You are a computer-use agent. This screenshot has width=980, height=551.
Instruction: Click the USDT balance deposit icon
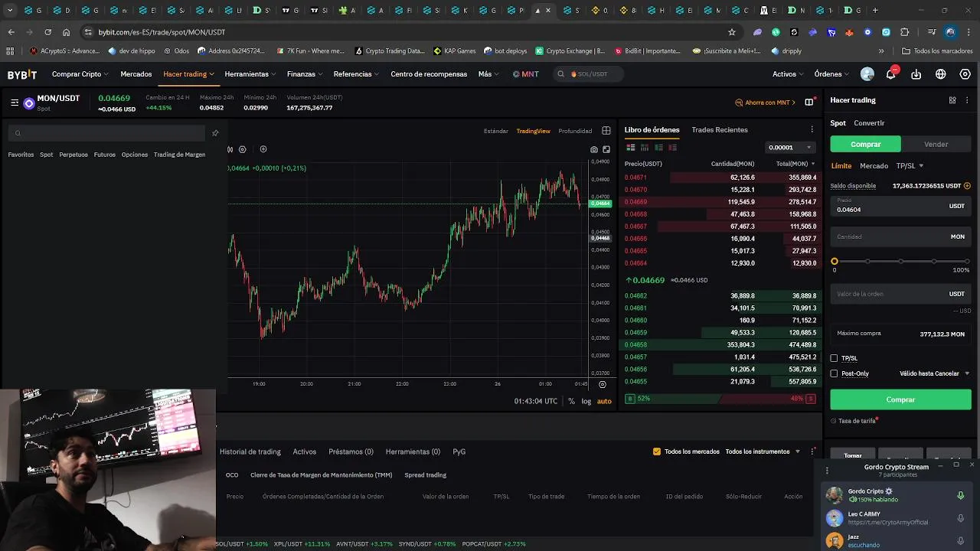967,186
